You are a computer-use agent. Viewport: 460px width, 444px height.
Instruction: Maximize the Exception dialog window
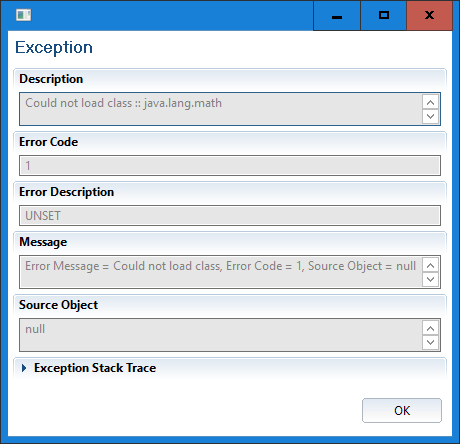pos(384,15)
